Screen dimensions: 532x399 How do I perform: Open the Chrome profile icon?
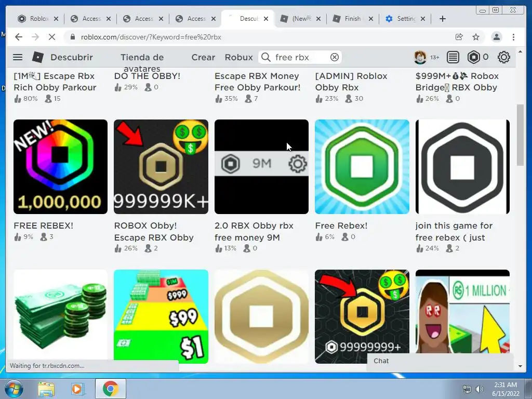click(x=496, y=37)
